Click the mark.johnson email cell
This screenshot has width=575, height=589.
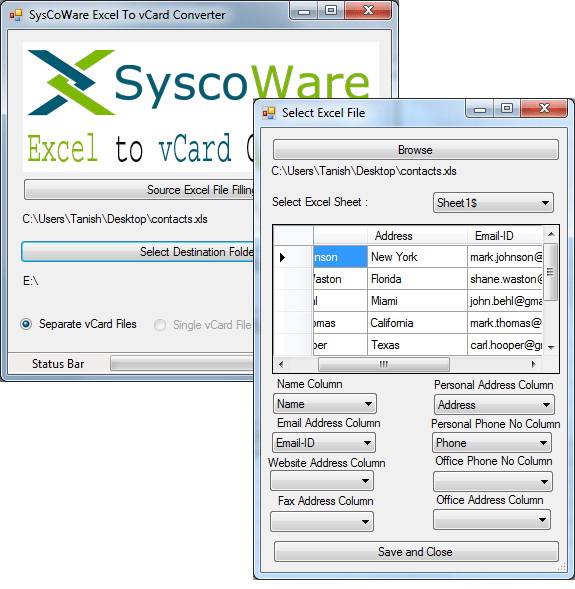[504, 257]
